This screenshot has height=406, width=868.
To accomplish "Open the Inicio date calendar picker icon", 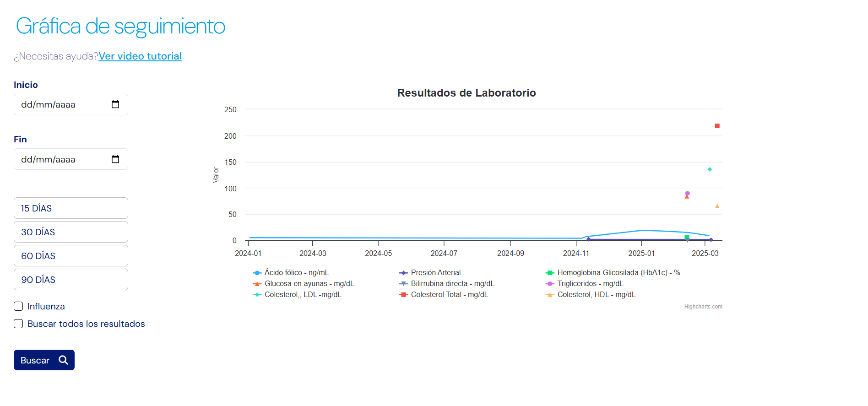I will (x=115, y=104).
